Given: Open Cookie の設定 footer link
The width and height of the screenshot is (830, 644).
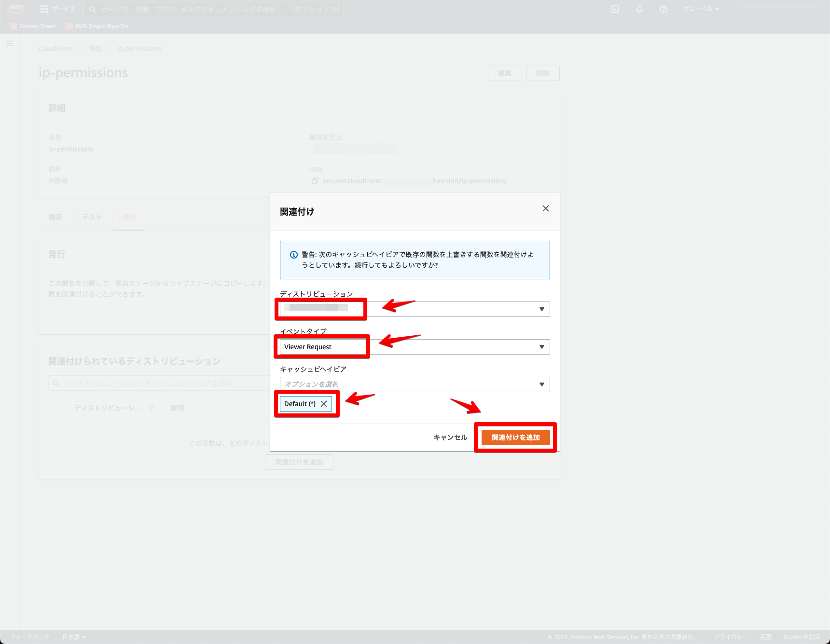Looking at the screenshot, I should [x=802, y=637].
